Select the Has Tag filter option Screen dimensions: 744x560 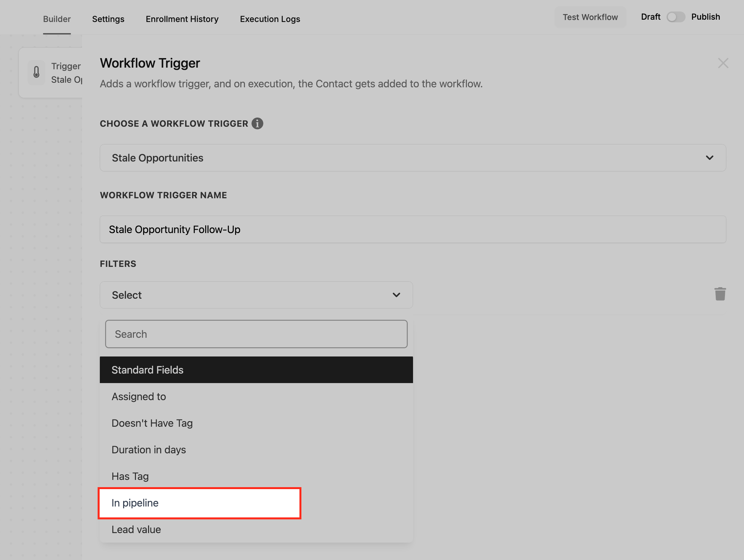coord(130,476)
